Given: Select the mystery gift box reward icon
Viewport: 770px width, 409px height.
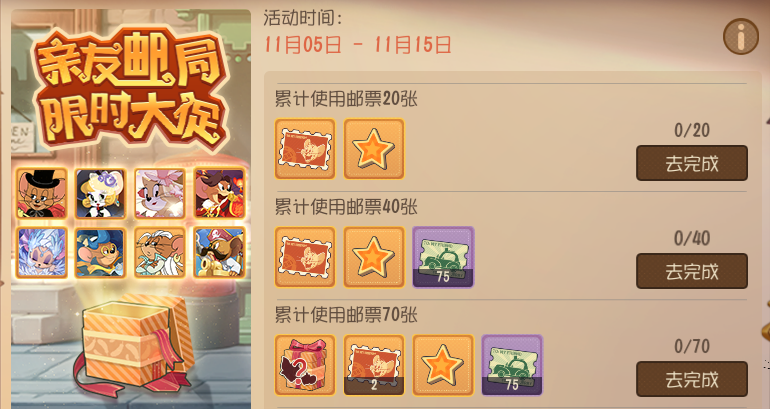Looking at the screenshot, I should (x=305, y=365).
